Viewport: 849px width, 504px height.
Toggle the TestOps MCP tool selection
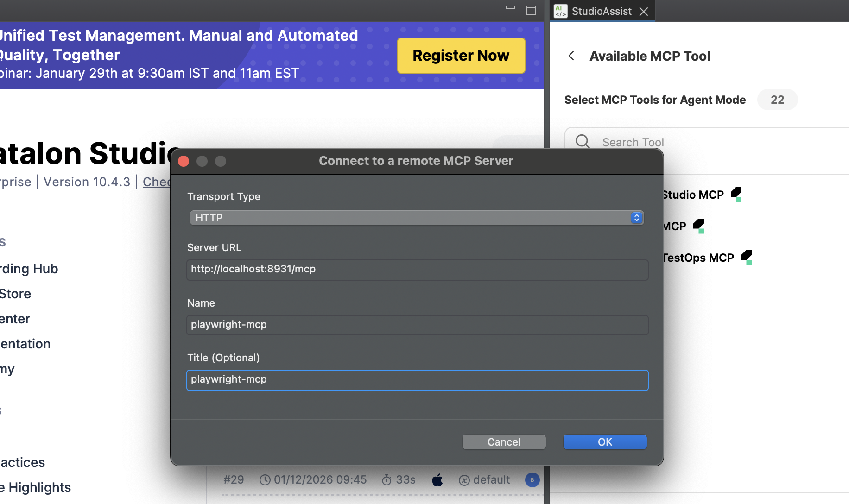tap(747, 258)
